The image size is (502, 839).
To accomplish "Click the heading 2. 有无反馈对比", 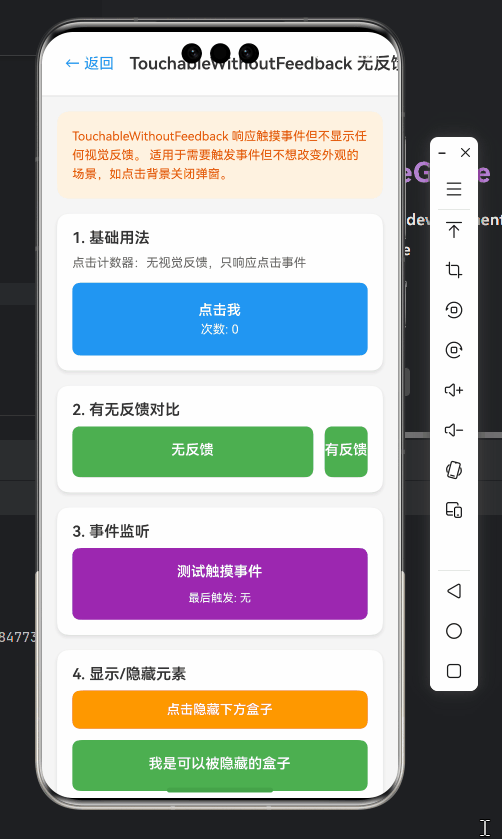I will coord(126,410).
